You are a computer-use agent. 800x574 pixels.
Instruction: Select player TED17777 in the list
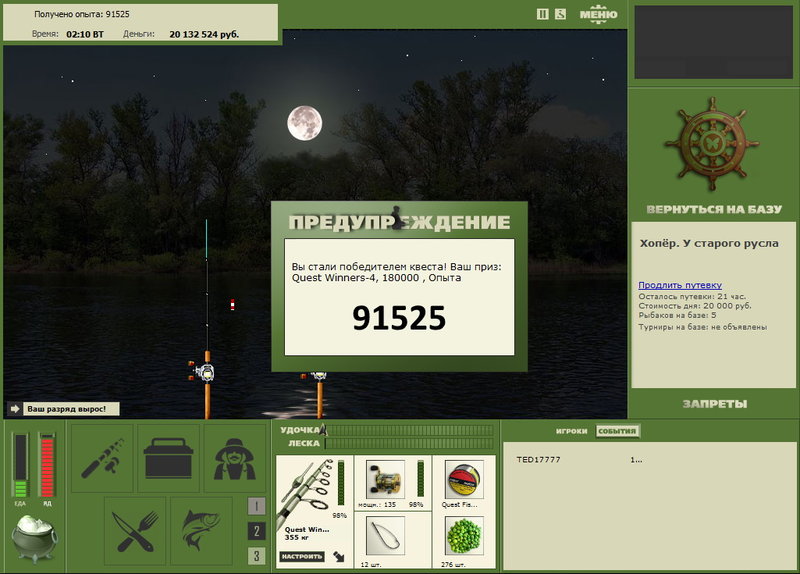pos(538,460)
